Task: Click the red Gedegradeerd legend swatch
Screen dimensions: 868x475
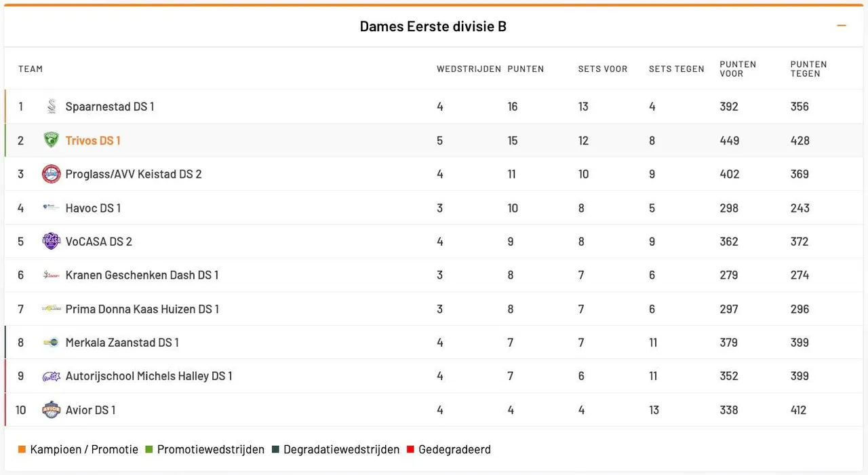Action: [x=410, y=449]
